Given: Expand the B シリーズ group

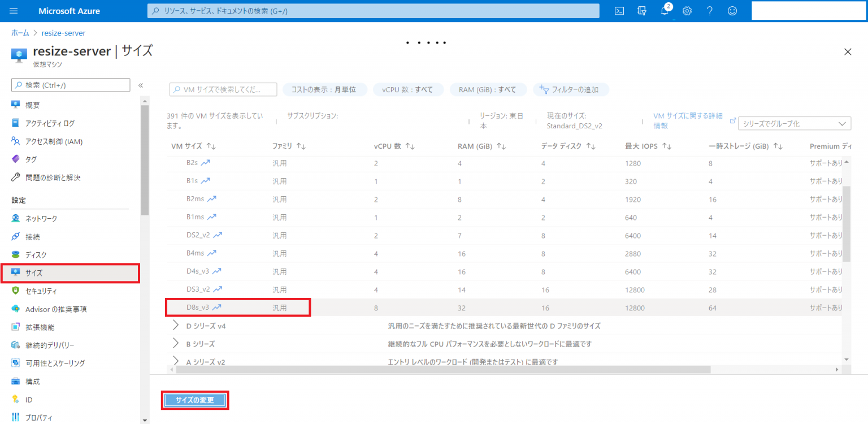Looking at the screenshot, I should (x=176, y=344).
